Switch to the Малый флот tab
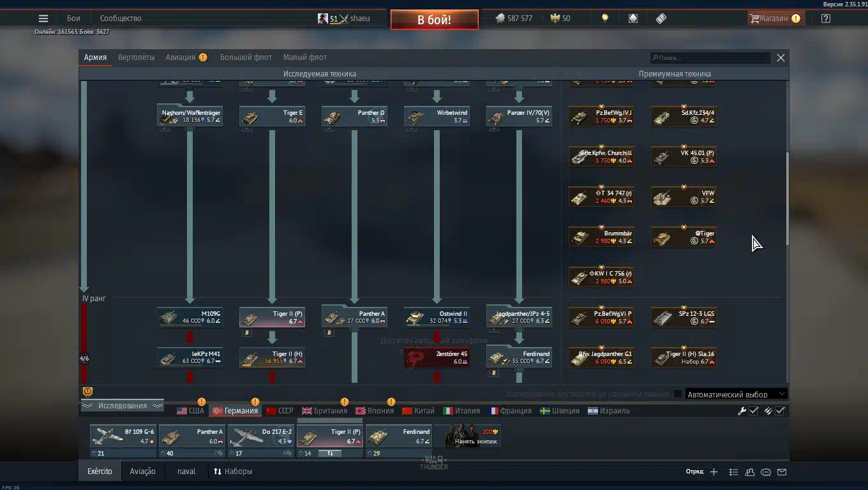The image size is (868, 490). [x=305, y=57]
